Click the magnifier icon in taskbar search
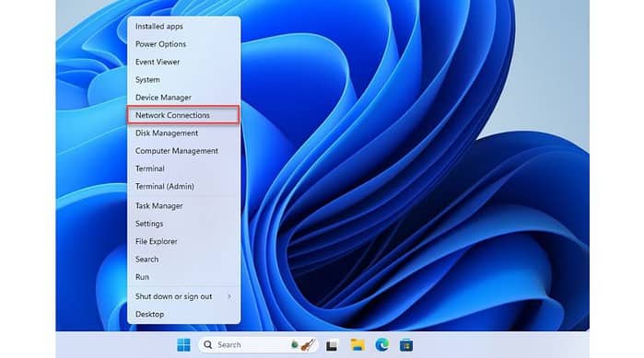Screen dimensions: 644x358 tap(208, 345)
